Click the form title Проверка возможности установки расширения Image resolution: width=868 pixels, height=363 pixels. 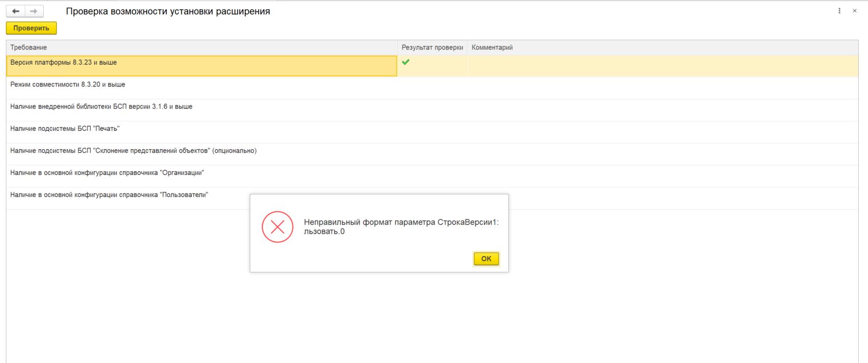pos(168,11)
